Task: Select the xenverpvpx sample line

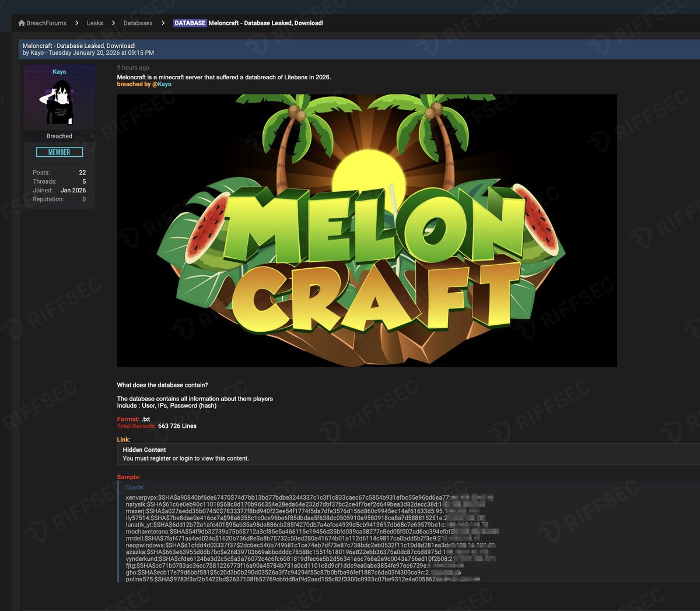Action: 310,497
